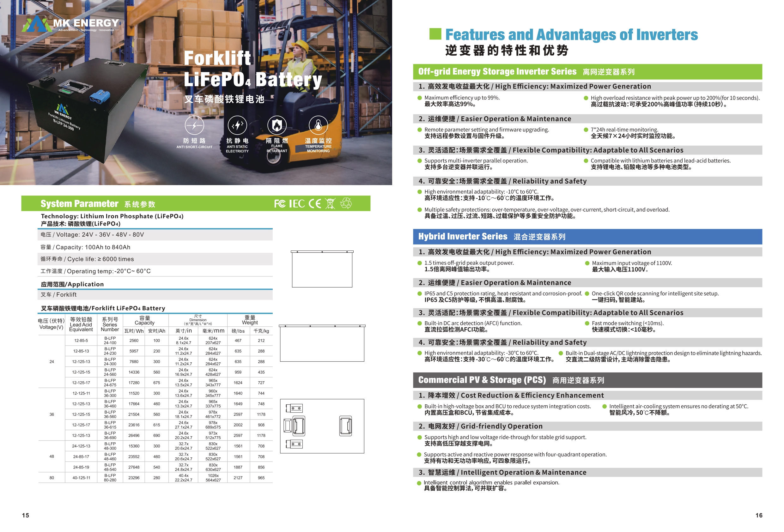The height and width of the screenshot is (532, 784).
Task: Click 'One-click QR code scanning' bullet
Action: point(655,294)
